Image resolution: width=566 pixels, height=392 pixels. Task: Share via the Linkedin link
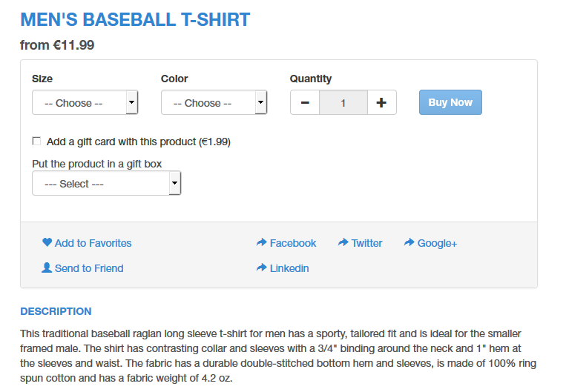[289, 268]
